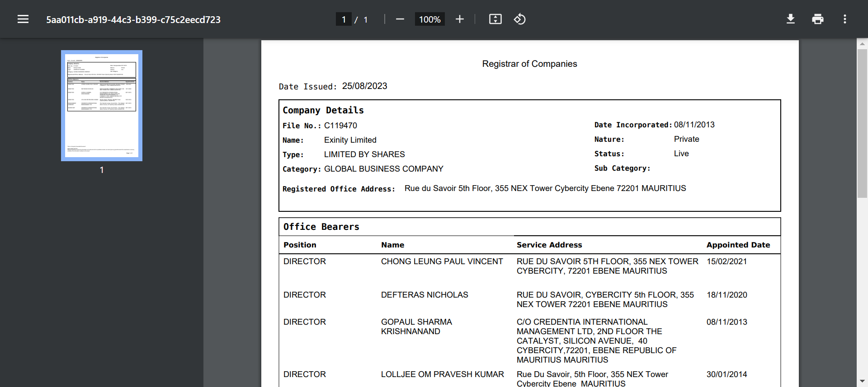Click the page 1 label under thumbnail
This screenshot has height=387, width=868.
click(102, 170)
